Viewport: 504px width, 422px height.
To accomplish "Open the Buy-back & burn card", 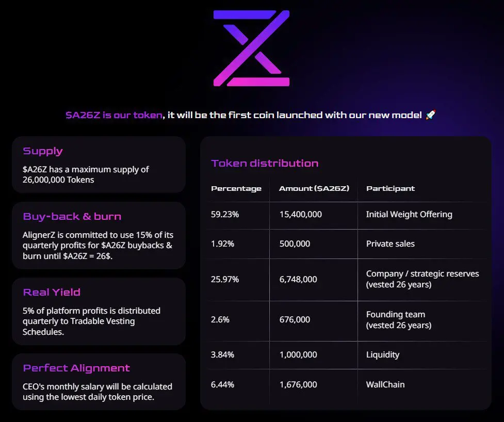I will click(x=99, y=235).
